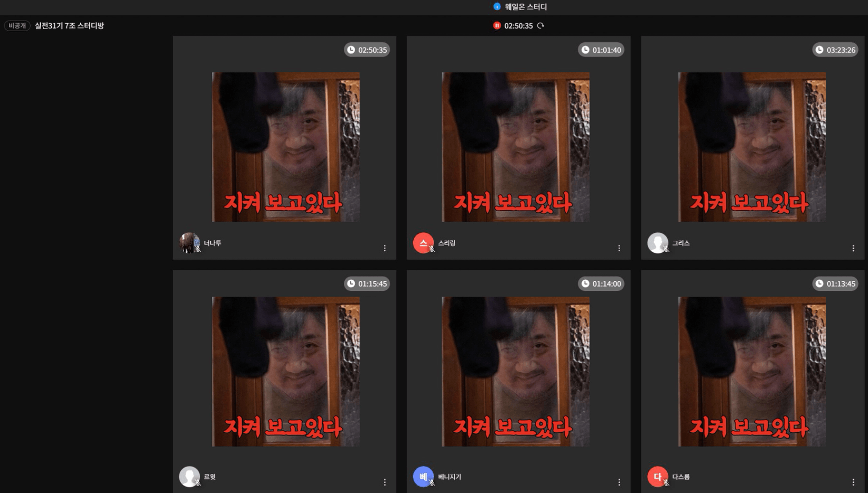This screenshot has width=868, height=493.
Task: Select 다스룸's video thumbnail image
Action: coord(752,372)
